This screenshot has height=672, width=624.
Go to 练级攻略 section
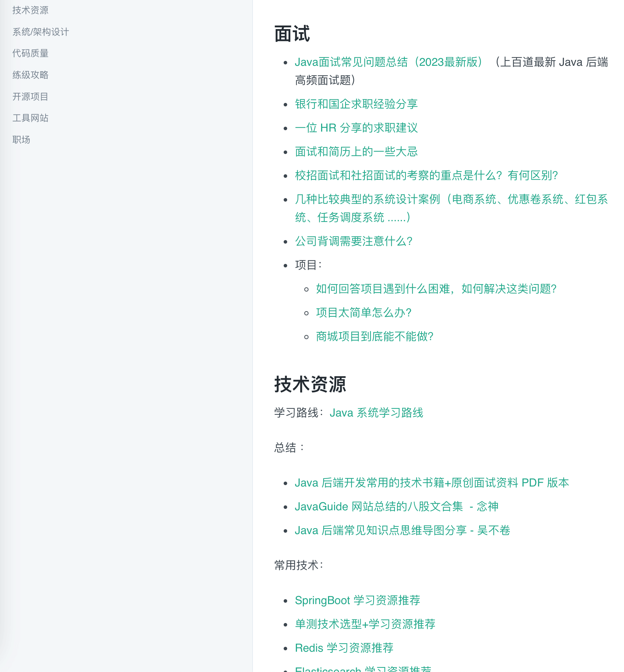[x=30, y=75]
